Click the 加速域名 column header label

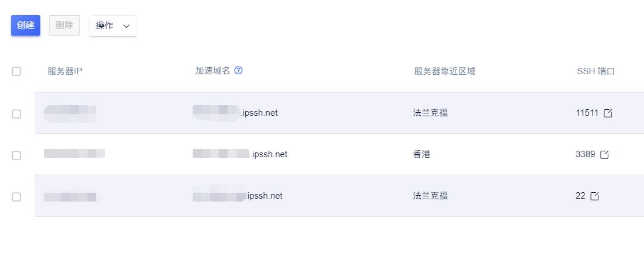(213, 71)
